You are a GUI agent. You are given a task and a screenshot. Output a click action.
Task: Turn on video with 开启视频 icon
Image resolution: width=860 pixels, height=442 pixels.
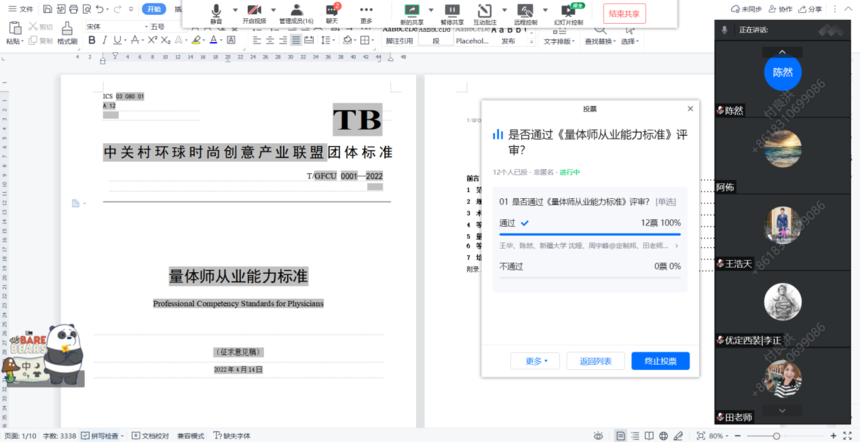click(255, 13)
